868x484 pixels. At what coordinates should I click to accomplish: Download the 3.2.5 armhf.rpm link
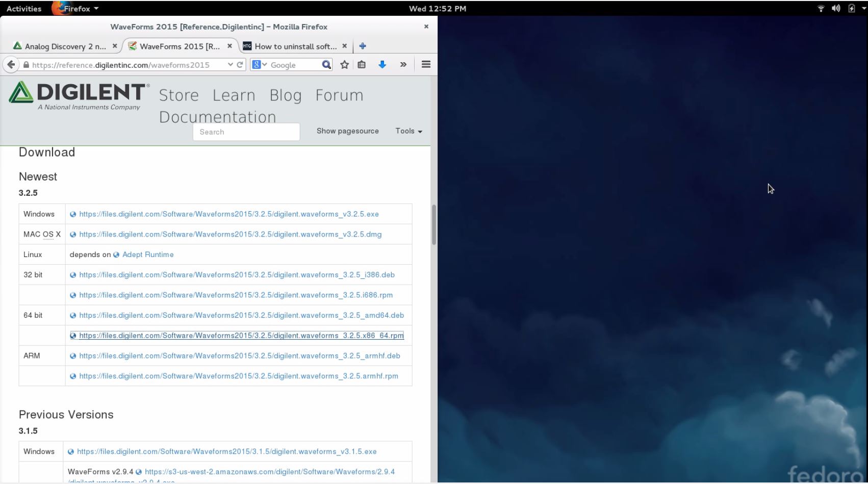239,376
